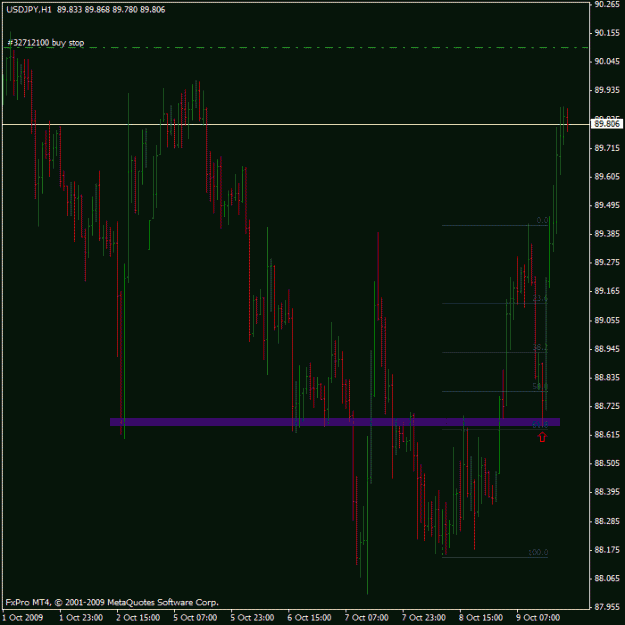Select the #32712100 buy stop label

[46, 43]
